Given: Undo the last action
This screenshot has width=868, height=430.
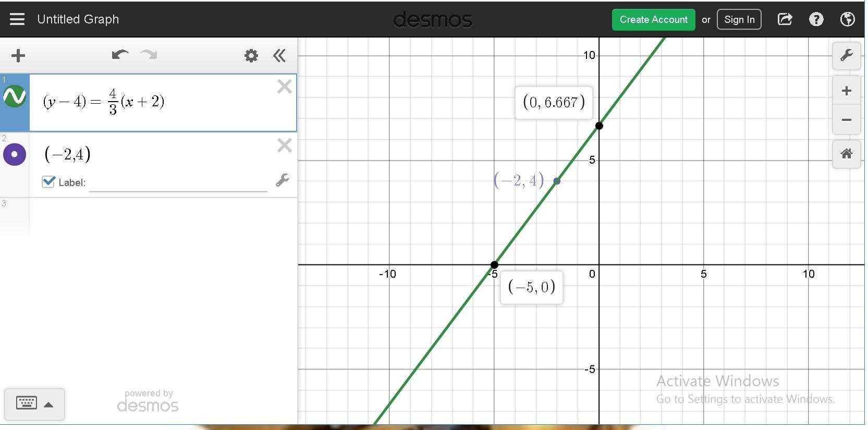Looking at the screenshot, I should pyautogui.click(x=120, y=55).
